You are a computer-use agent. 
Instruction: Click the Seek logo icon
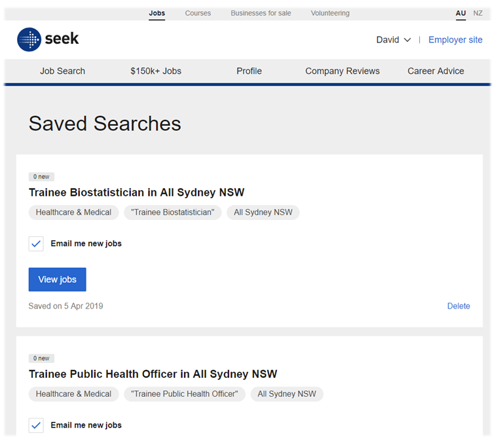click(x=29, y=39)
